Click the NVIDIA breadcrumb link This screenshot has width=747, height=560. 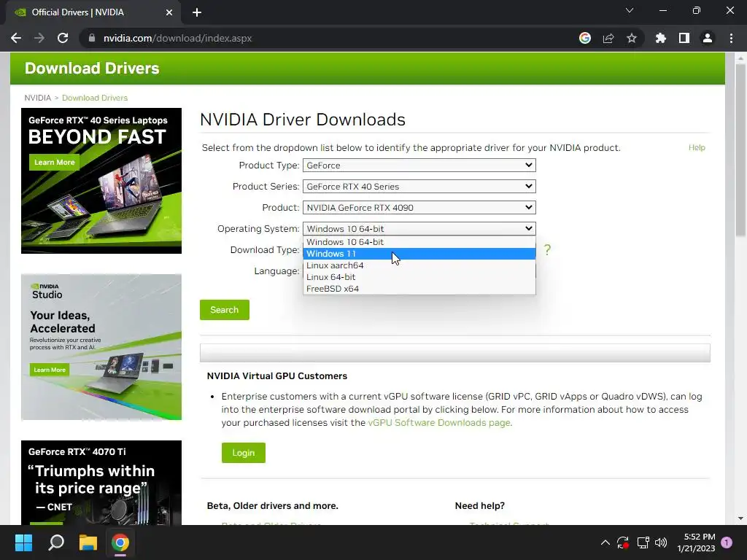click(x=38, y=98)
